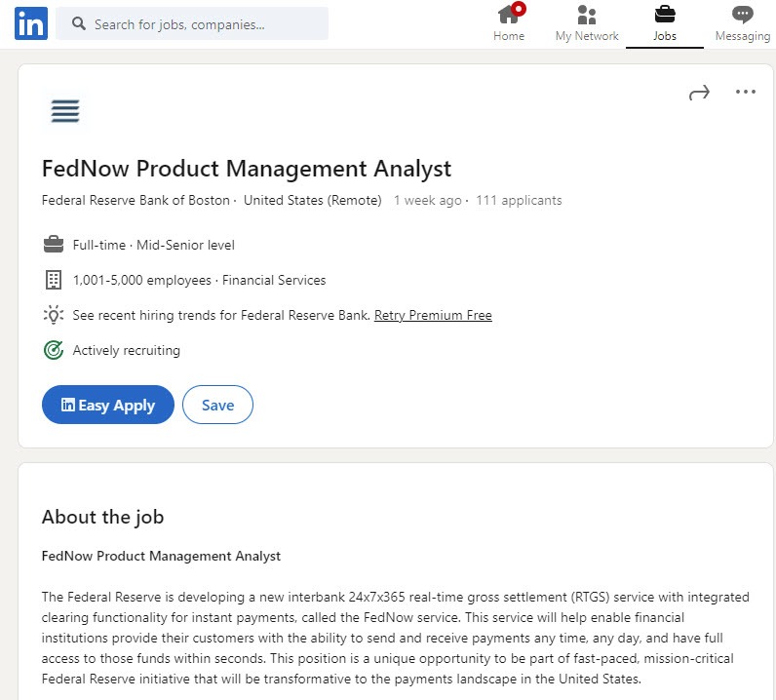Screen dimensions: 776x700
Task: Click the 111 applicants text
Action: [519, 201]
